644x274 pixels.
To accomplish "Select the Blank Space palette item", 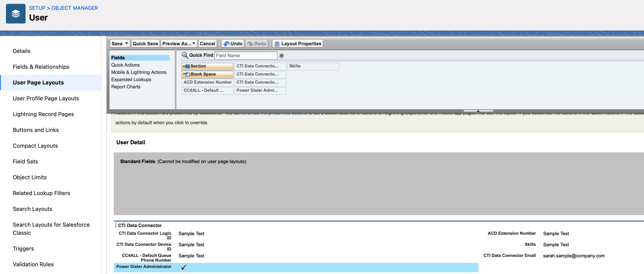I will [x=207, y=74].
